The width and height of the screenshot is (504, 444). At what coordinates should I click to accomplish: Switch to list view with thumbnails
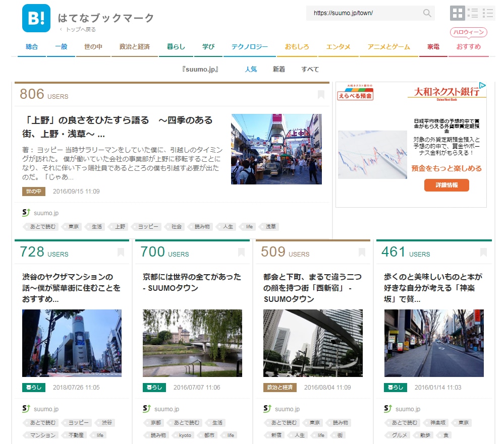coord(473,13)
